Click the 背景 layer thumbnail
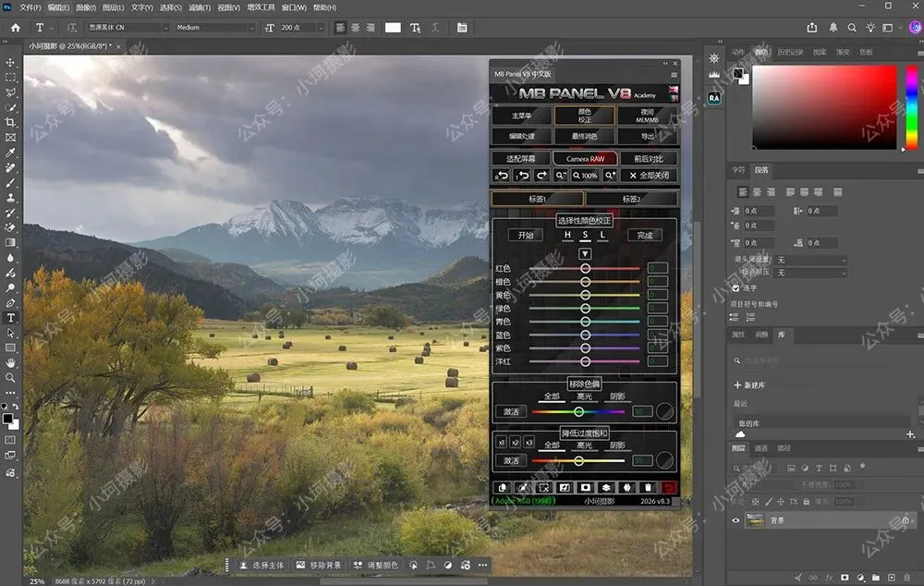Image resolution: width=924 pixels, height=586 pixels. 756,520
